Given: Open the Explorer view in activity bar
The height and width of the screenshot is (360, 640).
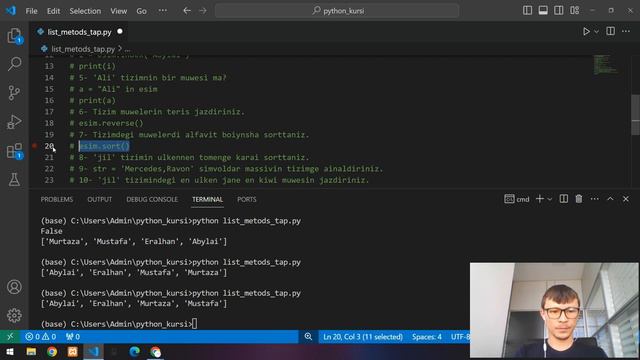Looking at the screenshot, I should coord(14,36).
